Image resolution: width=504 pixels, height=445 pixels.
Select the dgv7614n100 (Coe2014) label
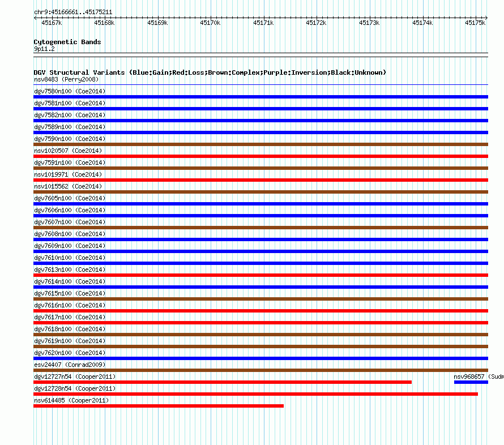tap(70, 281)
